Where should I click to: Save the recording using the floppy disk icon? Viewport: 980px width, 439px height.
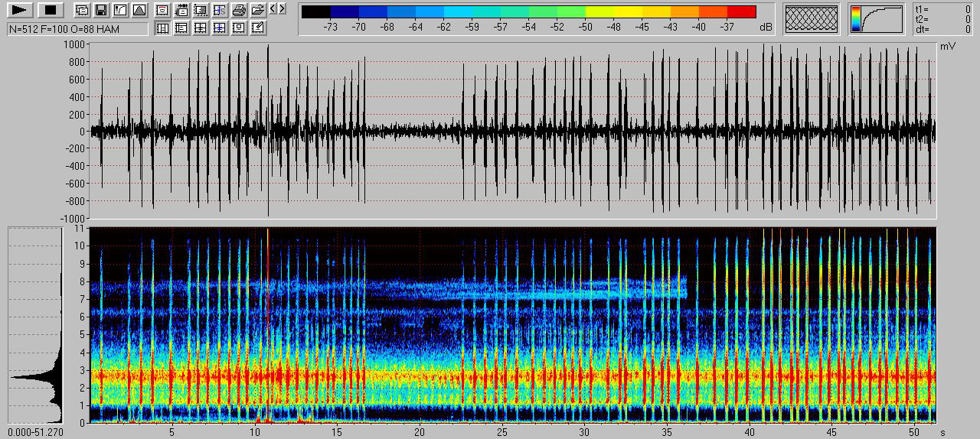(100, 11)
